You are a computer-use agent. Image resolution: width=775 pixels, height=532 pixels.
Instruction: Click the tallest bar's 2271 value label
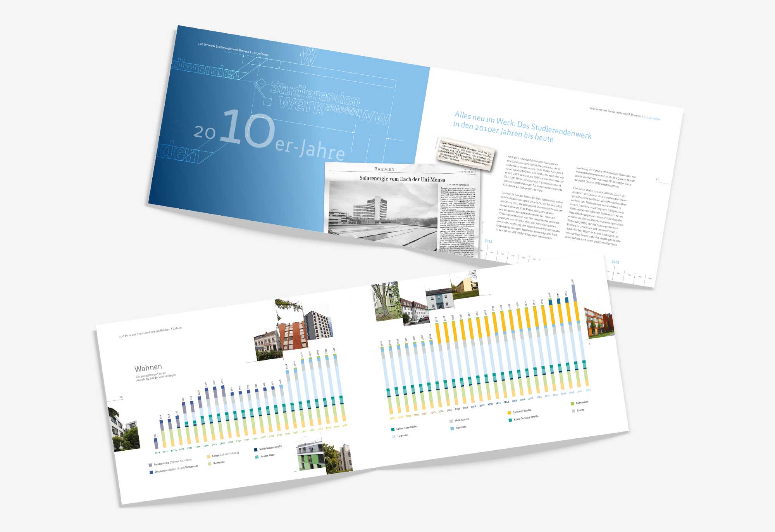coord(572,281)
